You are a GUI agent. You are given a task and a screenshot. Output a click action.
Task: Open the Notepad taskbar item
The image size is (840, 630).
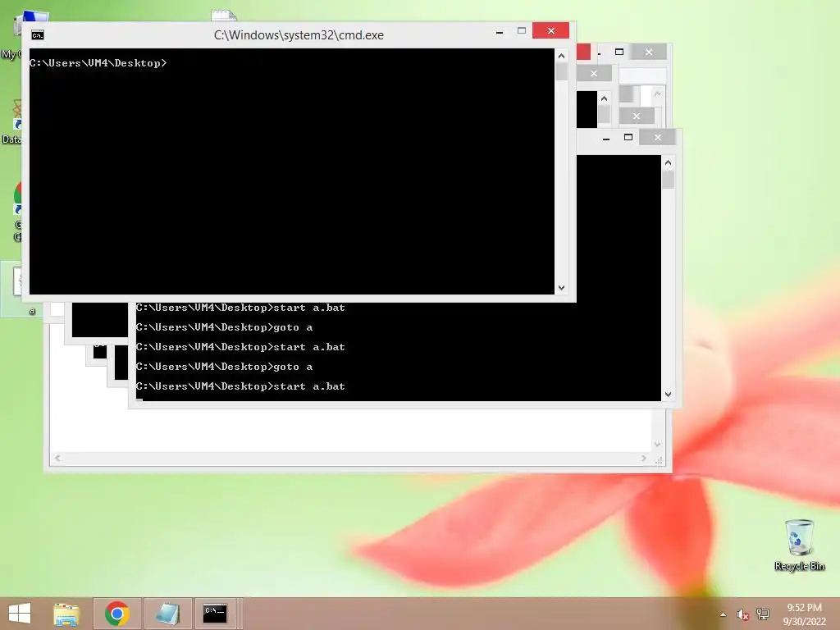click(x=167, y=614)
